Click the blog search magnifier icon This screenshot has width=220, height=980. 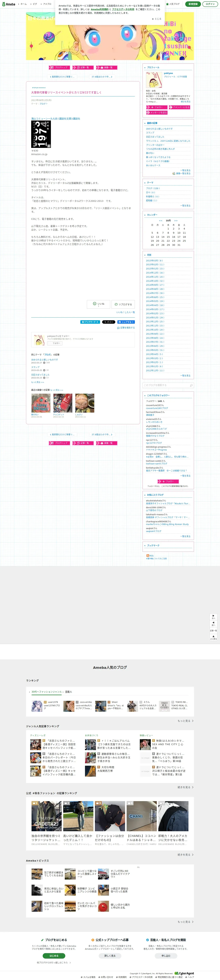pyautogui.click(x=191, y=385)
